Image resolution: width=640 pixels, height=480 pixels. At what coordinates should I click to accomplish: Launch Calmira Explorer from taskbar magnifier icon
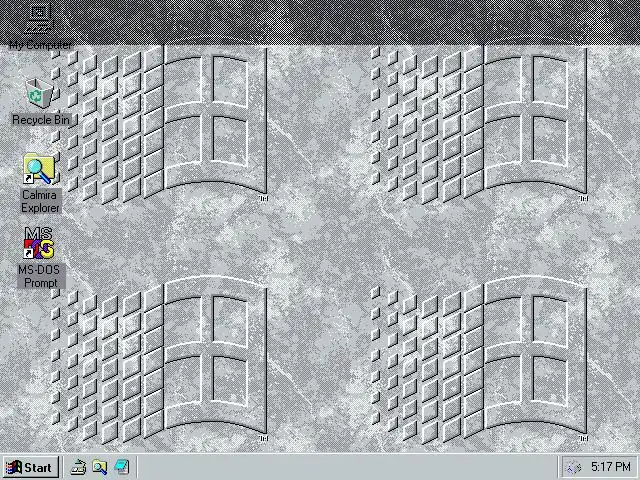point(100,467)
